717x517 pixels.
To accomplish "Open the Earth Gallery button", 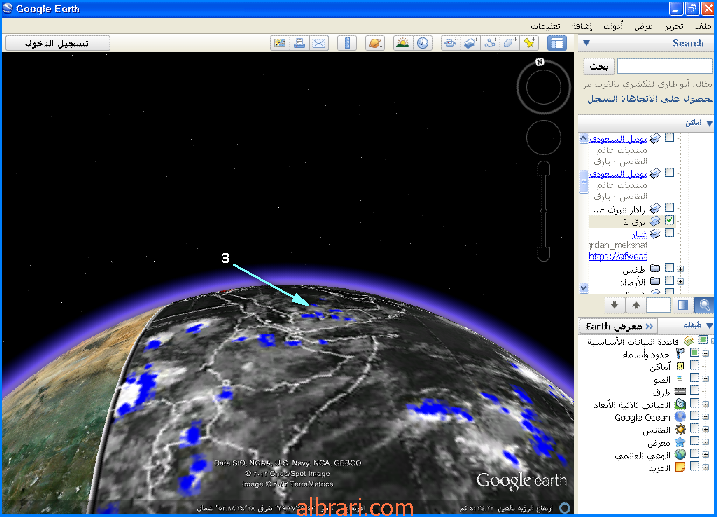I will click(619, 326).
